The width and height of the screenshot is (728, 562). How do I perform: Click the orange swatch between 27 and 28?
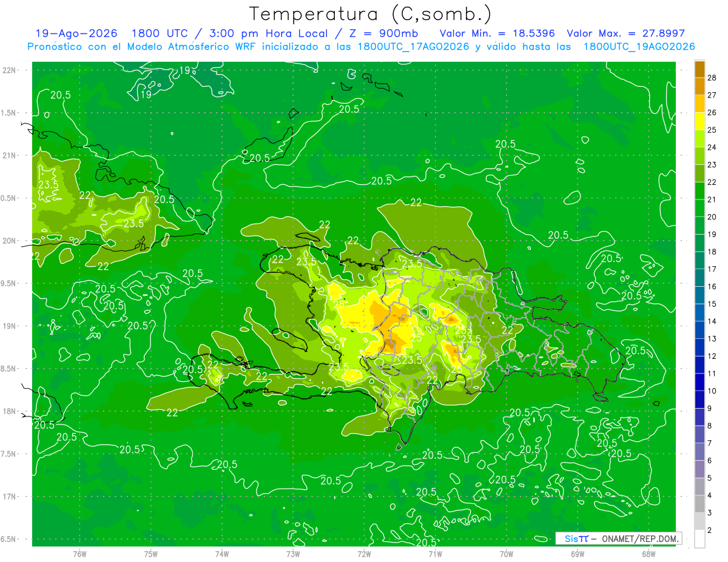point(699,87)
